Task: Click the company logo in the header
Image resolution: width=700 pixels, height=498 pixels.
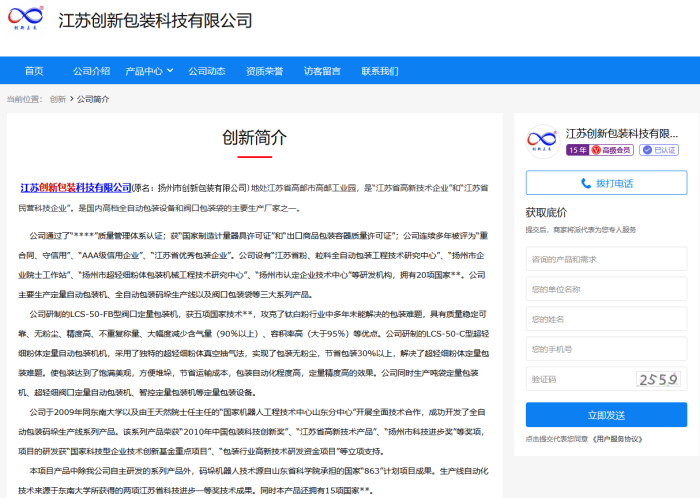Action: point(26,21)
